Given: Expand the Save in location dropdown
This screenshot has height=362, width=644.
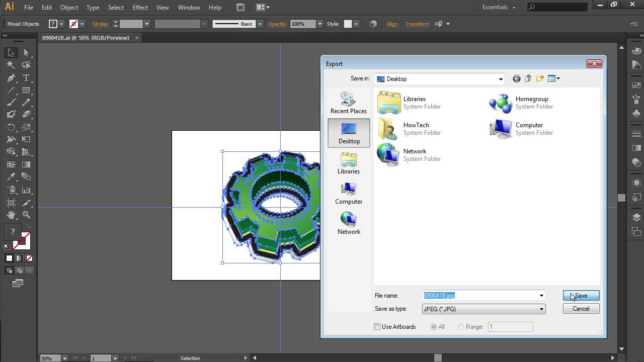Looking at the screenshot, I should point(500,78).
